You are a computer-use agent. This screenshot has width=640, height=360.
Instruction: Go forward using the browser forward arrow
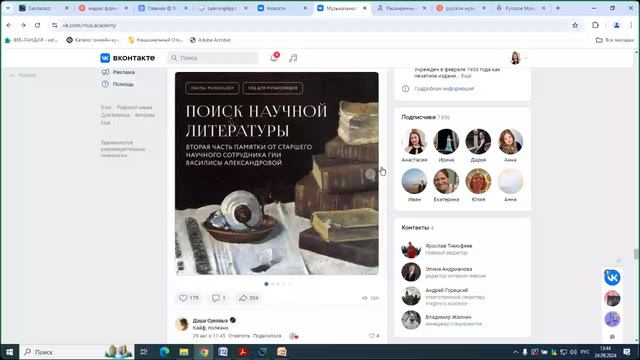23,25
